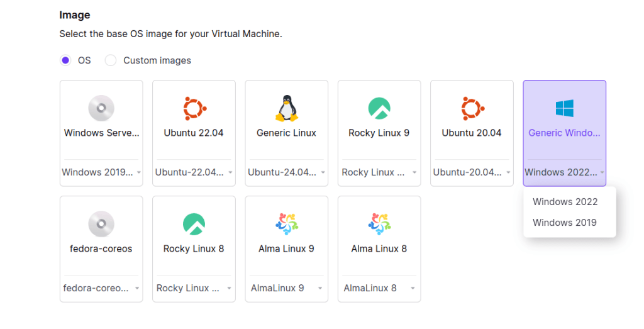
Task: Open the AlmaLinux 8 version dropdown
Action: coord(379,288)
